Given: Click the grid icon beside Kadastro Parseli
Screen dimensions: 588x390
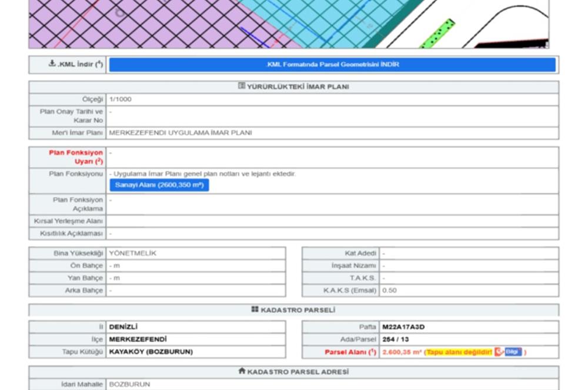Looking at the screenshot, I should [x=255, y=310].
